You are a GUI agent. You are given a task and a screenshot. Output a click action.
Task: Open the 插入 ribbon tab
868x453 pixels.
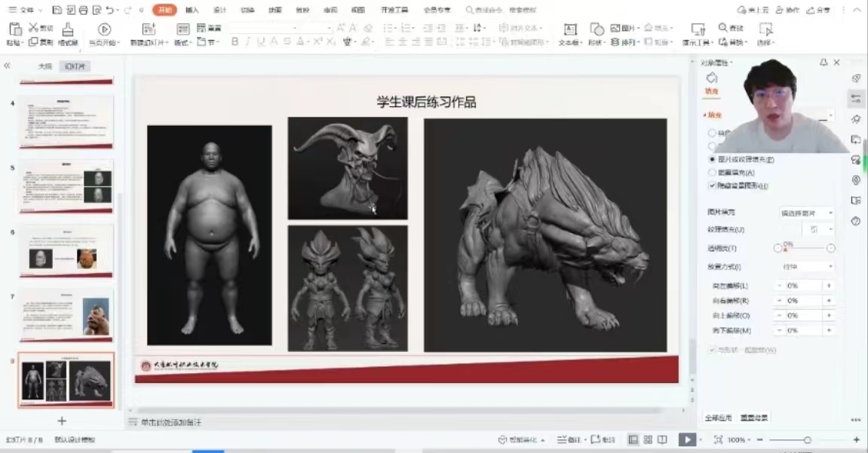coord(192,10)
